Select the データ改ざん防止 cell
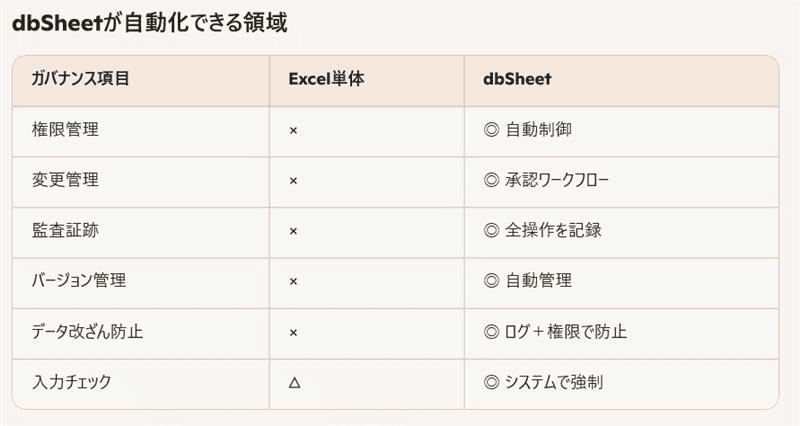 (x=87, y=332)
